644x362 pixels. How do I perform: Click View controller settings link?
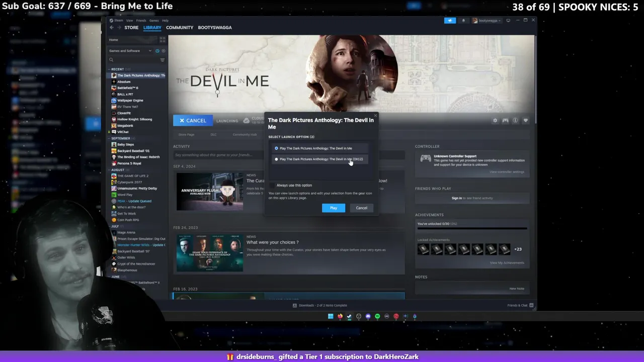507,172
